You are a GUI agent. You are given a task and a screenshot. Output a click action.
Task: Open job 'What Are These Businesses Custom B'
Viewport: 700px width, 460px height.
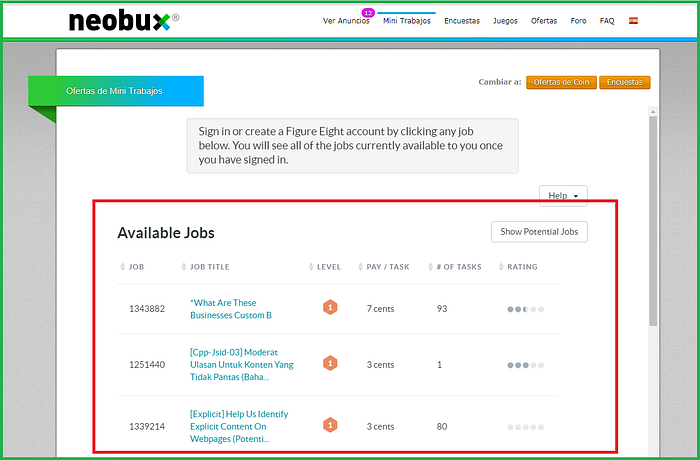(231, 309)
